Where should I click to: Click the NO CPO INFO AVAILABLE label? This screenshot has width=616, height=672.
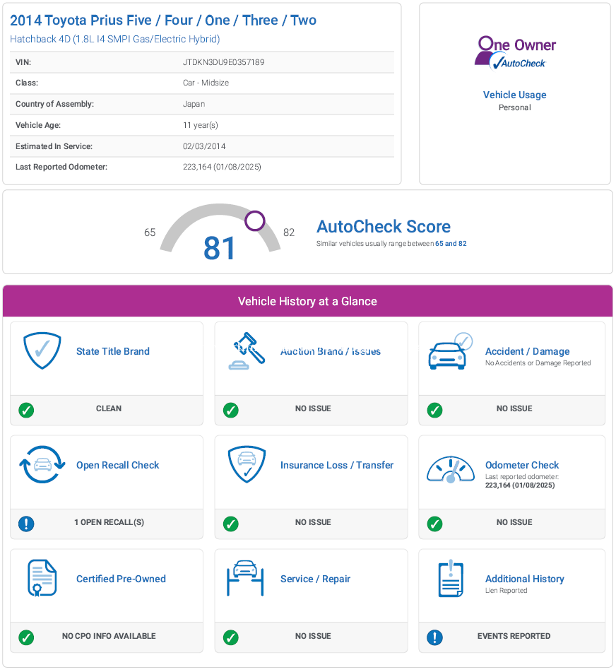coord(109,636)
